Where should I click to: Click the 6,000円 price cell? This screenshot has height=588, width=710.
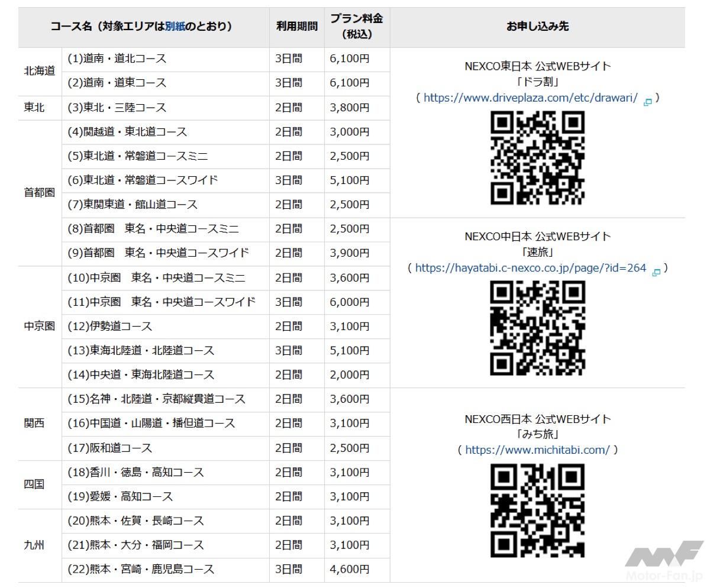(x=357, y=302)
